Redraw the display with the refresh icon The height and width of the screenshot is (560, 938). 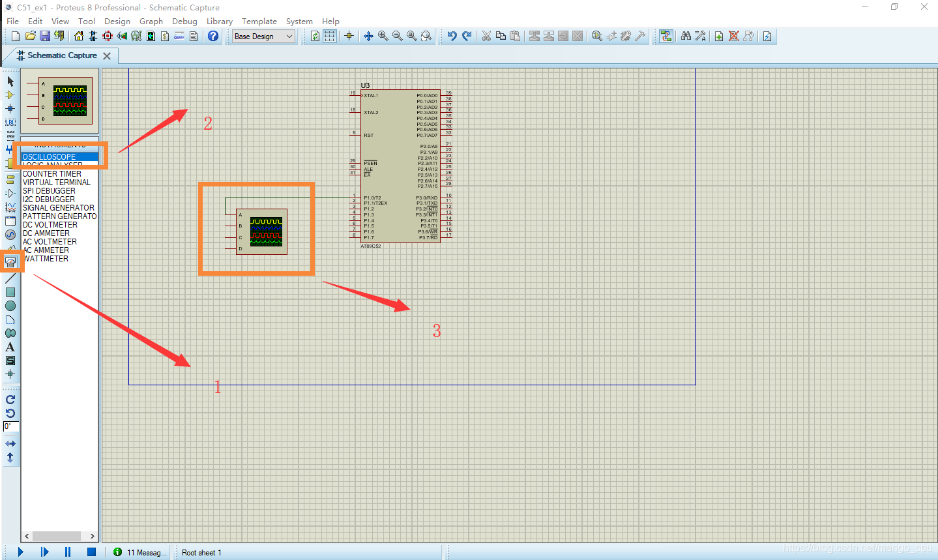315,36
